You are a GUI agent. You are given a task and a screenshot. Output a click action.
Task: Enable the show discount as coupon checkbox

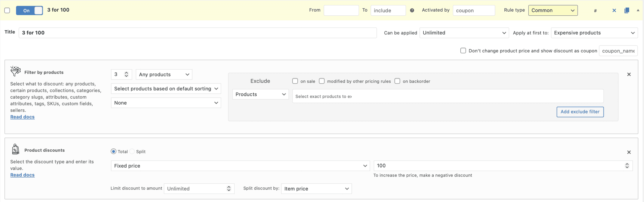pos(463,51)
